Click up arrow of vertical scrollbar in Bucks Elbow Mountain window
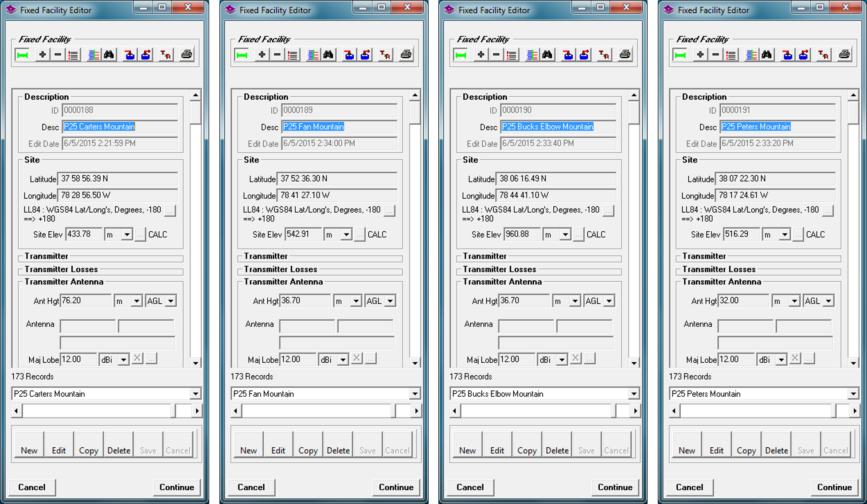The image size is (867, 504). pos(634,95)
